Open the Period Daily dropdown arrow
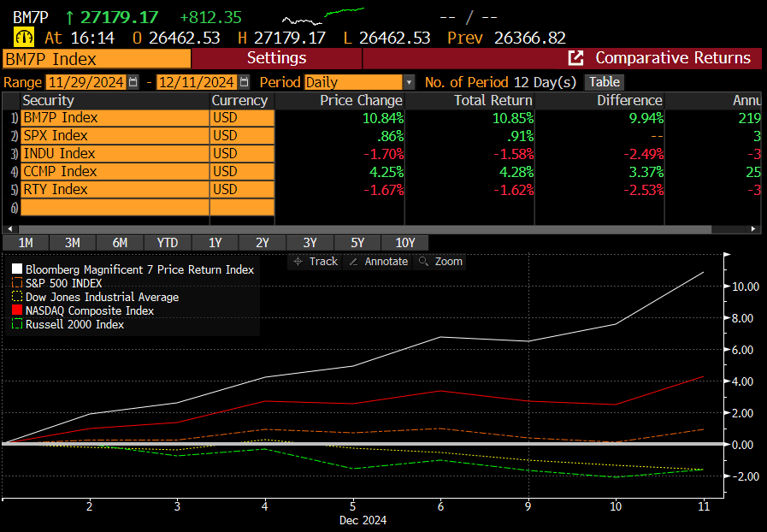This screenshot has height=532, width=767. [409, 82]
